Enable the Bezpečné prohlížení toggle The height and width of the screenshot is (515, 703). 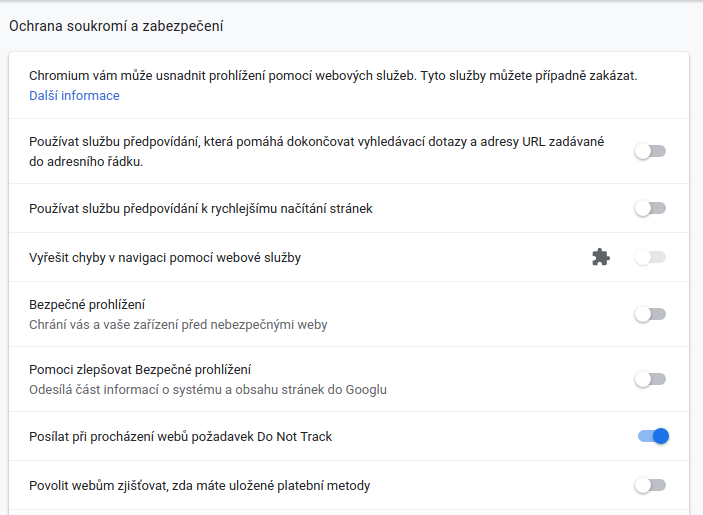[650, 314]
